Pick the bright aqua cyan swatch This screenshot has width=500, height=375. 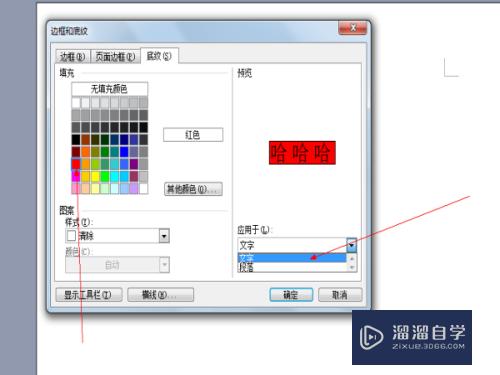tap(115, 176)
